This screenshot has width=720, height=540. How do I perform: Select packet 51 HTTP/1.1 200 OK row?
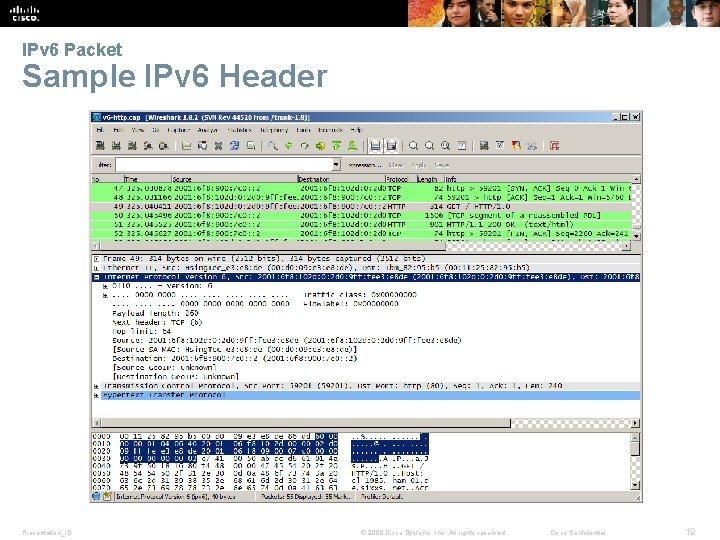click(361, 225)
